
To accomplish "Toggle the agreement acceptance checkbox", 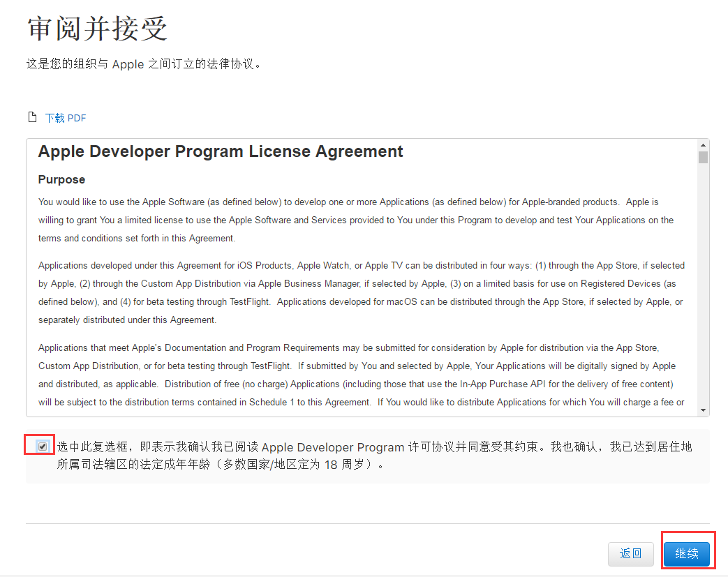I will coord(43,447).
